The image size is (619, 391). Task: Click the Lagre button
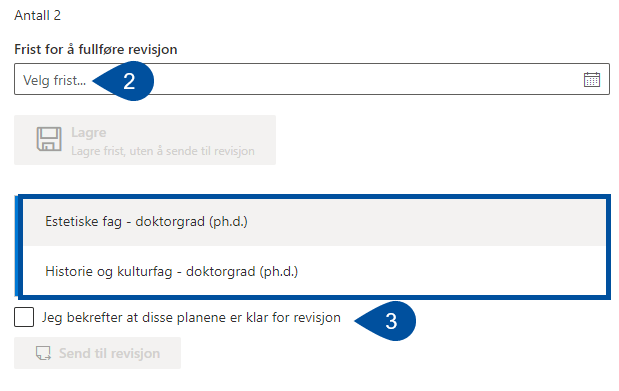pyautogui.click(x=145, y=140)
